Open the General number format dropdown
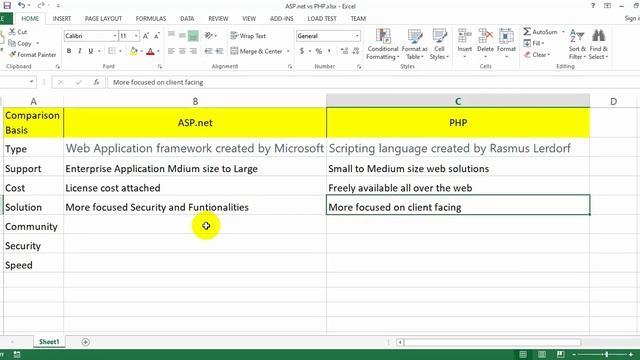Viewport: 640px width, 360px height. [x=357, y=36]
